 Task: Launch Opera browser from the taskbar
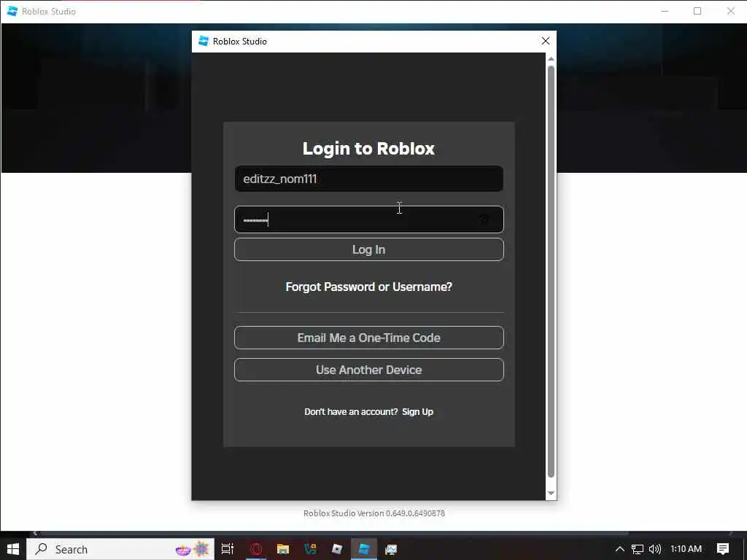(256, 549)
